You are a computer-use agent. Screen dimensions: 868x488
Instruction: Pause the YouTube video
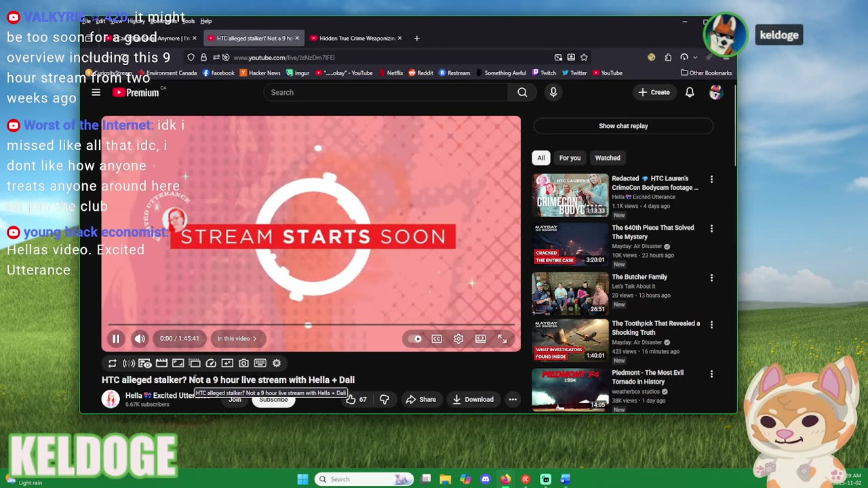[x=116, y=339]
